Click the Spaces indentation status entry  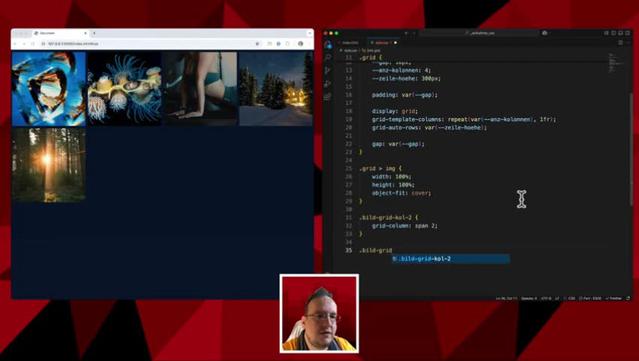click(529, 298)
